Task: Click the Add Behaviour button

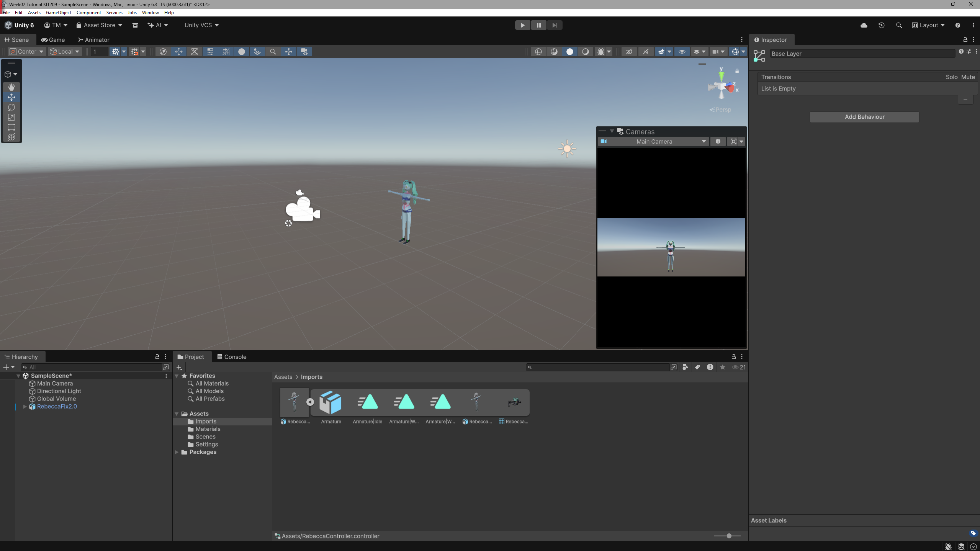Action: [x=864, y=117]
